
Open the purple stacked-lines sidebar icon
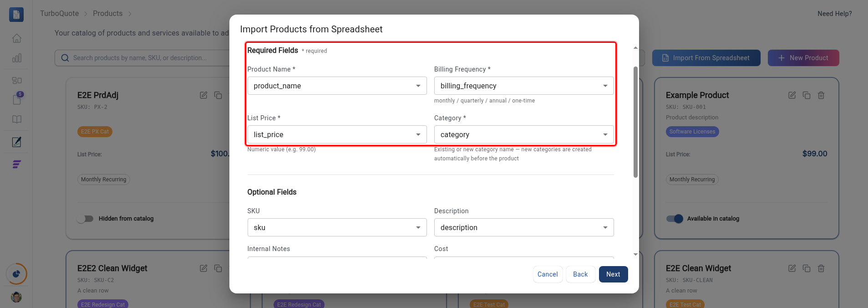pos(17,164)
